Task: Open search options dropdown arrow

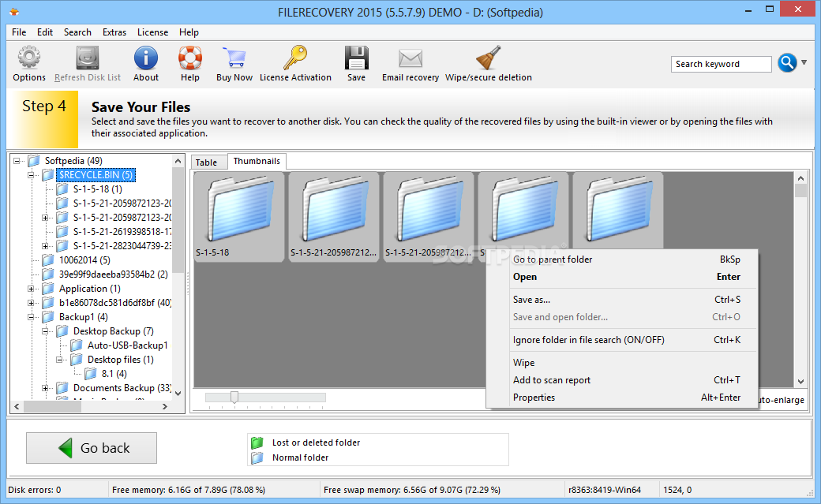Action: pos(804,62)
